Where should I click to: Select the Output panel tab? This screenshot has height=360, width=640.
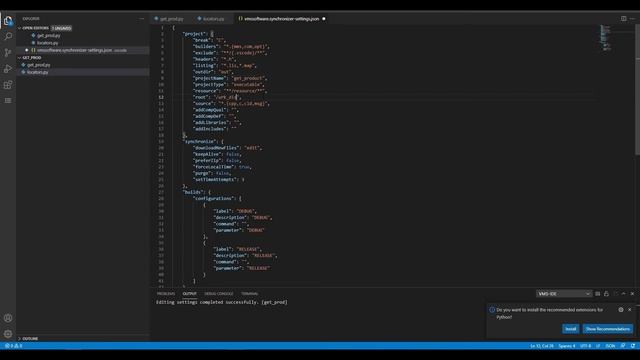click(x=189, y=294)
